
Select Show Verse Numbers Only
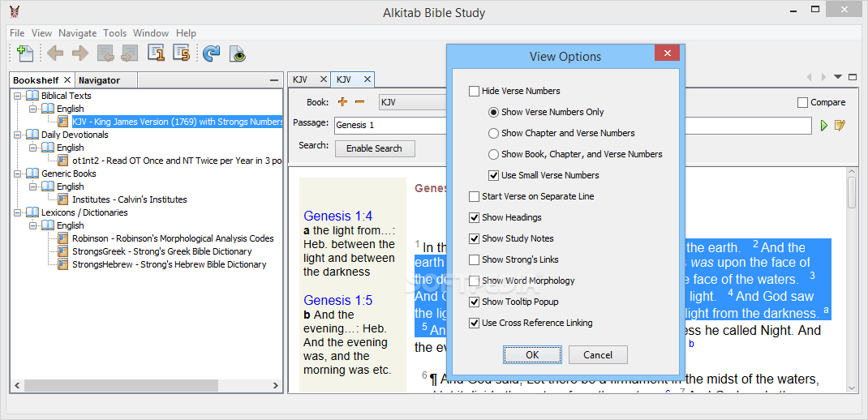493,112
